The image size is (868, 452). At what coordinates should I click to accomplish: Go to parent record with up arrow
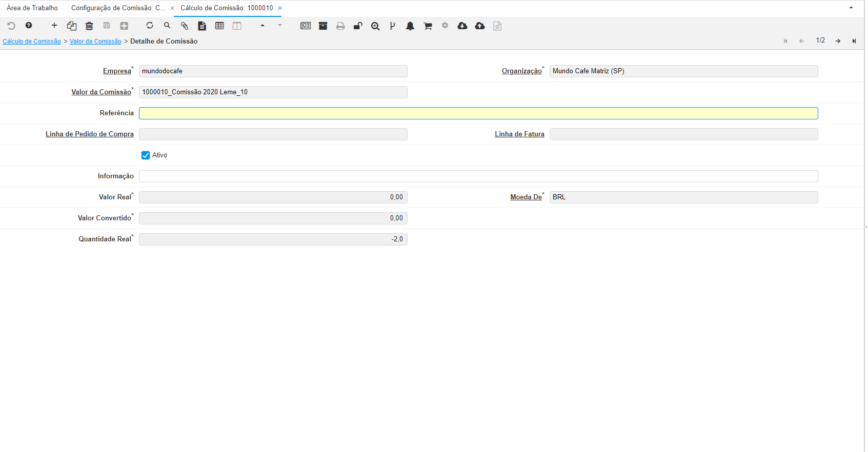(x=263, y=26)
